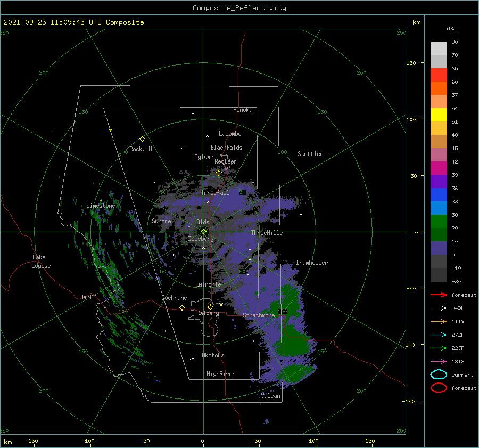Pick the purple legend swatch below 39
Screen dimensions: 479x448
click(x=439, y=182)
